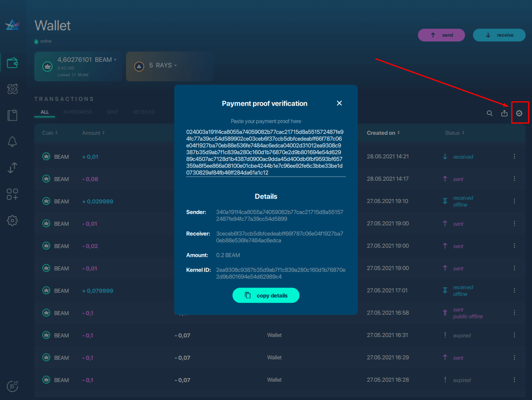Click the payment proof text field
Viewport: 532px width, 400px height.
coord(265,152)
